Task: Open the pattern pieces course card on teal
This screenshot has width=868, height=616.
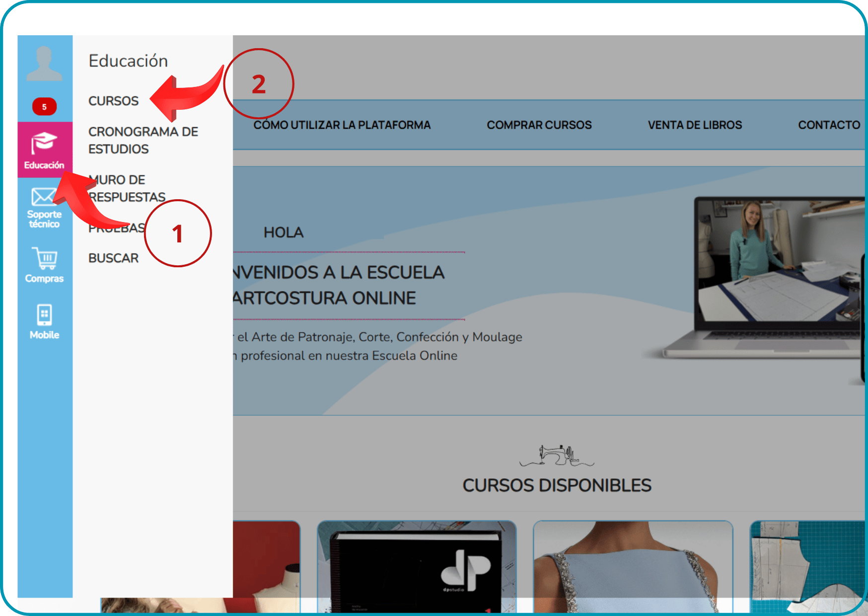Action: point(807,566)
